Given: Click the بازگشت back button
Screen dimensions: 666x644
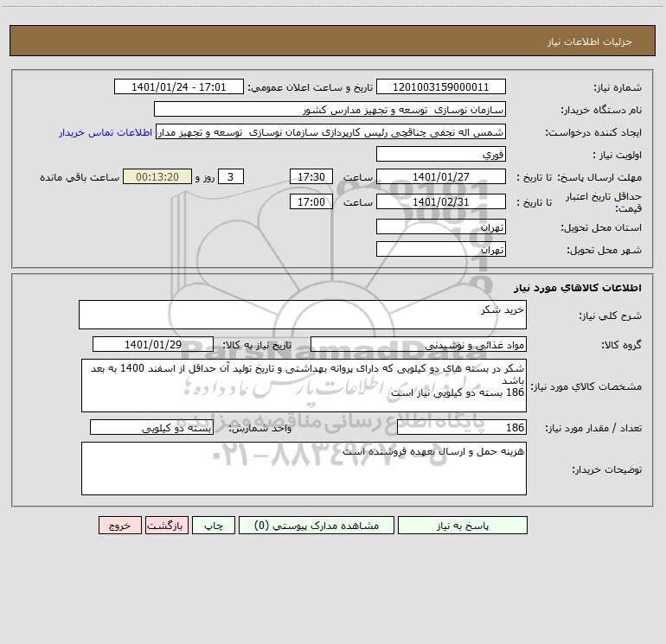Looking at the screenshot, I should coord(166,525).
